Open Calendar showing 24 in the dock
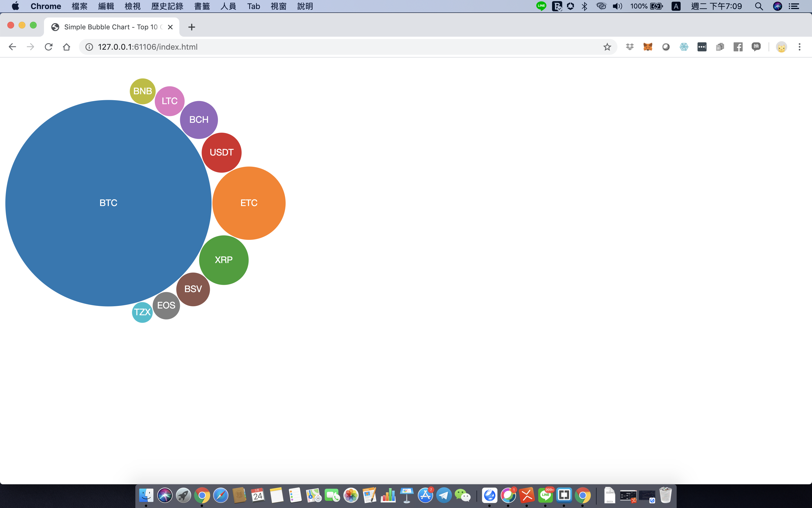The width and height of the screenshot is (812, 508). pyautogui.click(x=258, y=495)
